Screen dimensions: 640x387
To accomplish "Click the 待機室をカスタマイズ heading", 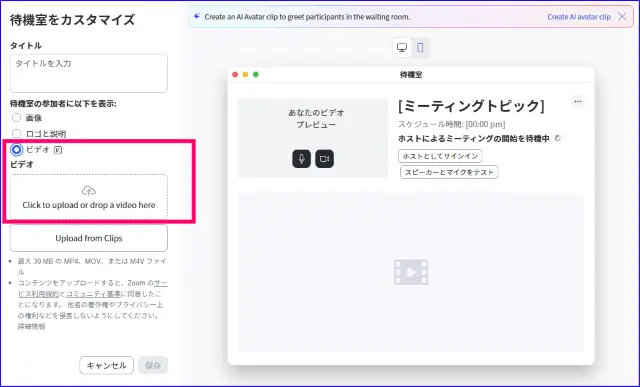I will (72, 20).
